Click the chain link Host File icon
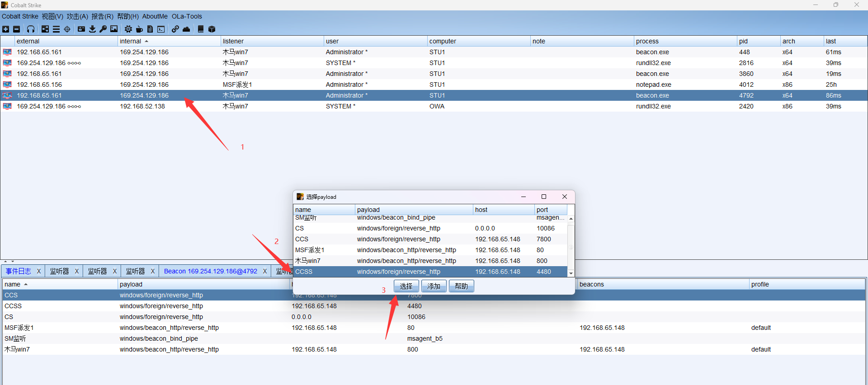Image resolution: width=868 pixels, height=385 pixels. (175, 29)
